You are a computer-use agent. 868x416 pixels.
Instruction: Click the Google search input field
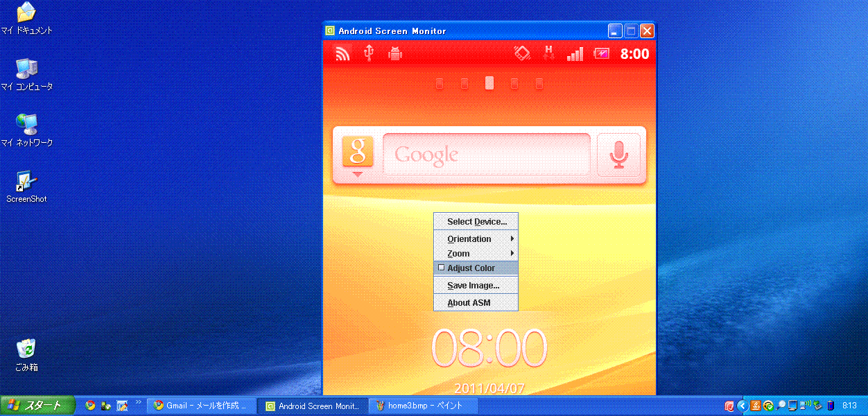pos(487,154)
